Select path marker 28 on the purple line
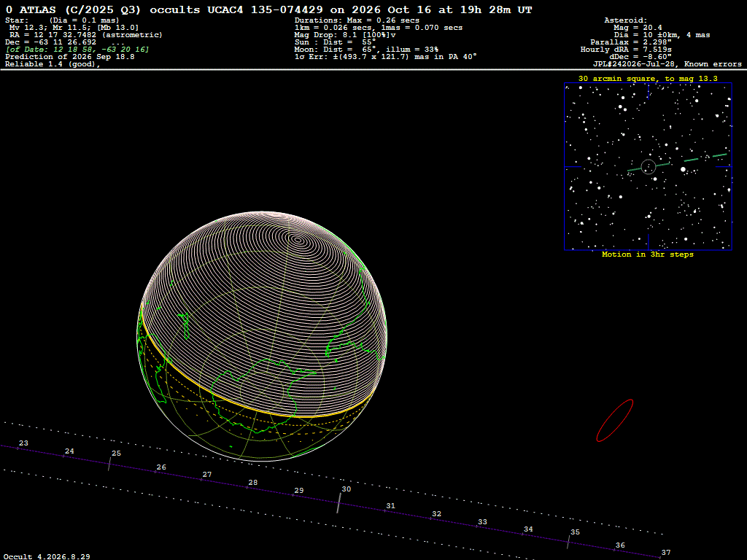 point(247,488)
